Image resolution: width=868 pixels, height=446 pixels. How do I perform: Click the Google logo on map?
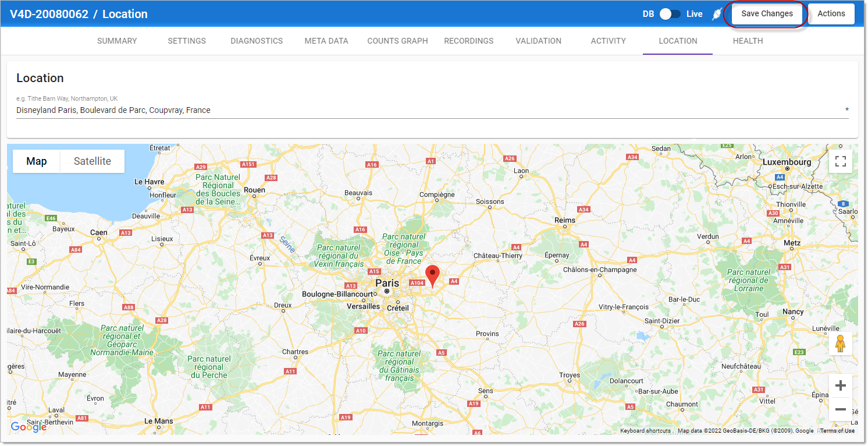click(x=29, y=427)
